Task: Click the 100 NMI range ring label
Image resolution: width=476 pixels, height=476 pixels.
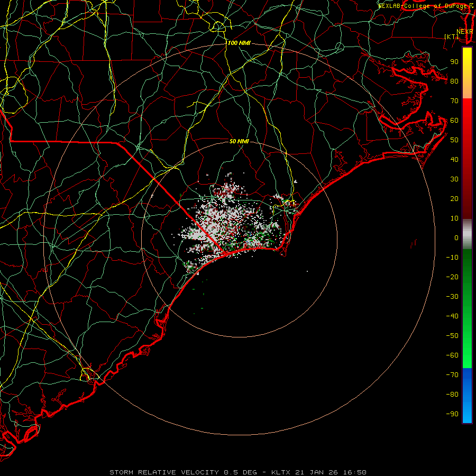Action: click(239, 43)
